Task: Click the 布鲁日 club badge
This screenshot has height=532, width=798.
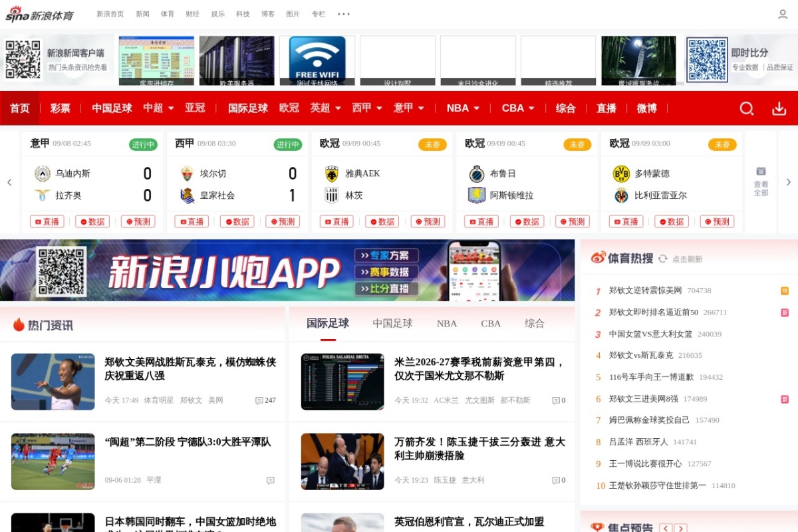Action: point(477,174)
